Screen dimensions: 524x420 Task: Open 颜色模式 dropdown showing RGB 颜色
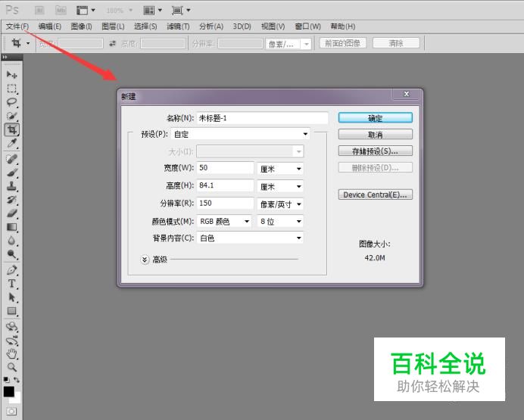click(x=224, y=221)
